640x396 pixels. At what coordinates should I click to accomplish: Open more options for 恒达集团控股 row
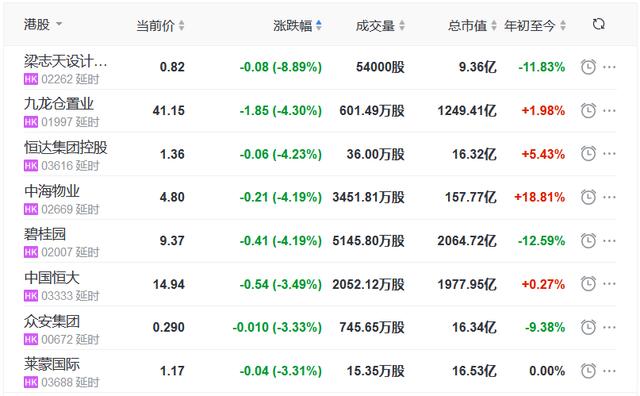coord(609,154)
